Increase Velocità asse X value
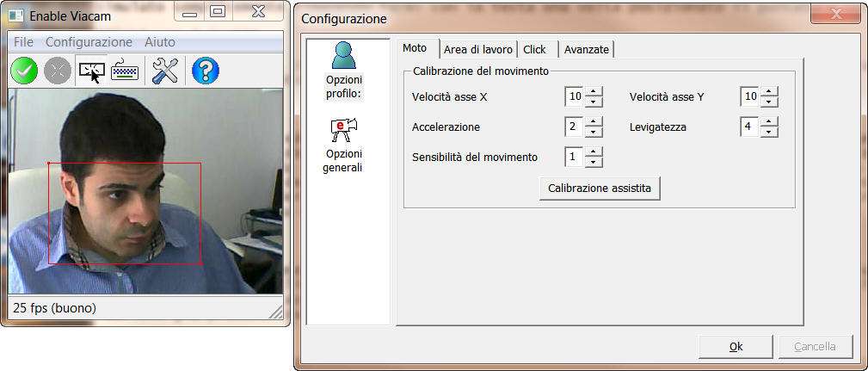Viewport: 868px width, 371px height. (594, 91)
